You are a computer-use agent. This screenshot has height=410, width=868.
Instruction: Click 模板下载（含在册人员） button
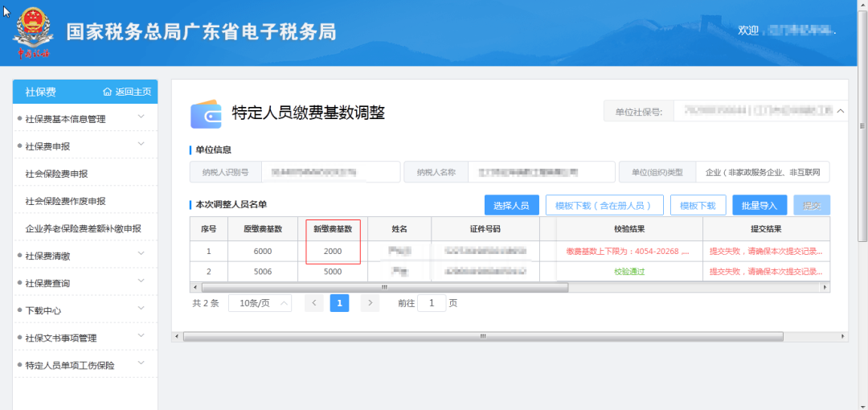[x=604, y=205]
